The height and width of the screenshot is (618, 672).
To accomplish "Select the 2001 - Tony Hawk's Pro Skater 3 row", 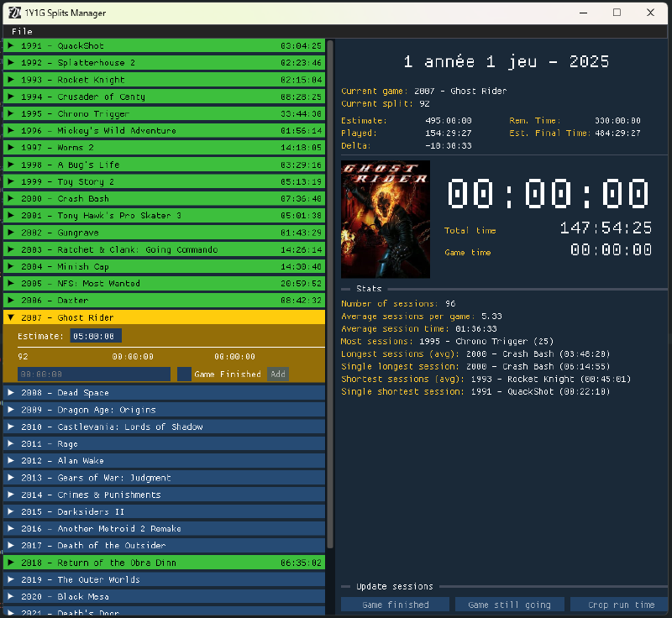I will pos(164,215).
